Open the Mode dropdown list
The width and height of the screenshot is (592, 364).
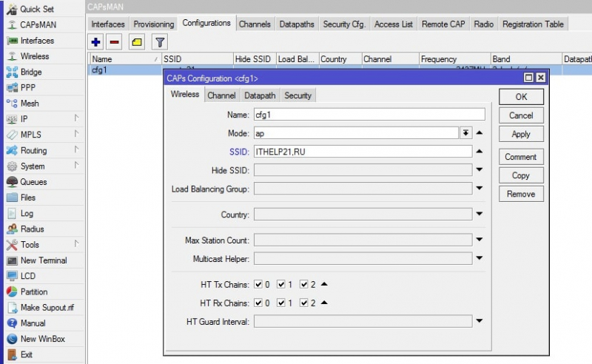(x=465, y=133)
